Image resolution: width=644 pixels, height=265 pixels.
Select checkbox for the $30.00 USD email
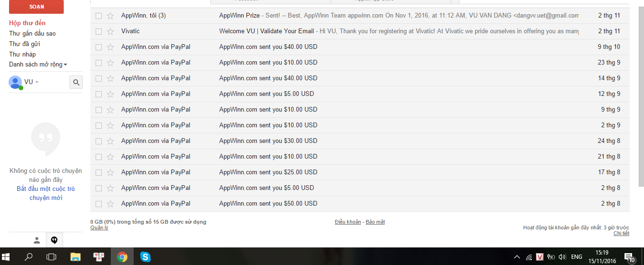pyautogui.click(x=98, y=141)
